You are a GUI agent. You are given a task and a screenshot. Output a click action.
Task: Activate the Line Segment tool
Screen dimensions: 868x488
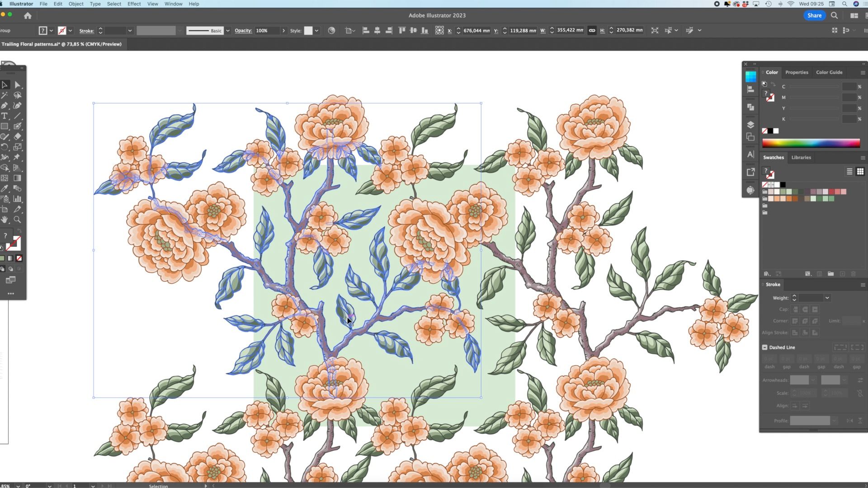pos(17,116)
